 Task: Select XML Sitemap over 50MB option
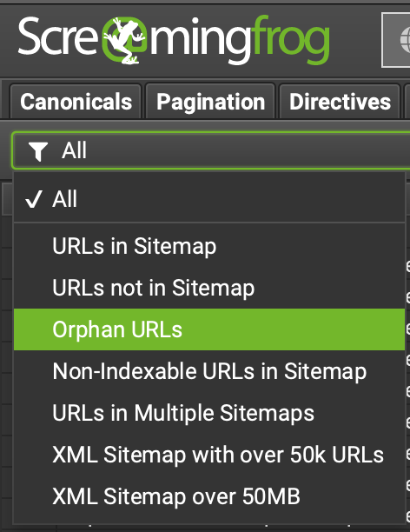click(x=209, y=496)
